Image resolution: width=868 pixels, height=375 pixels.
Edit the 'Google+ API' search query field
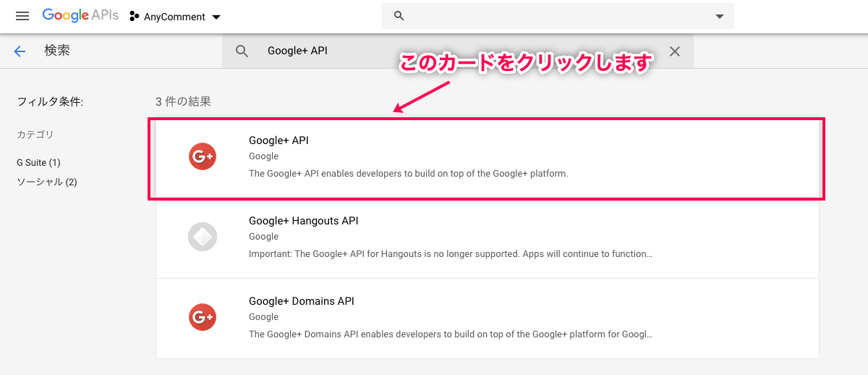(457, 51)
